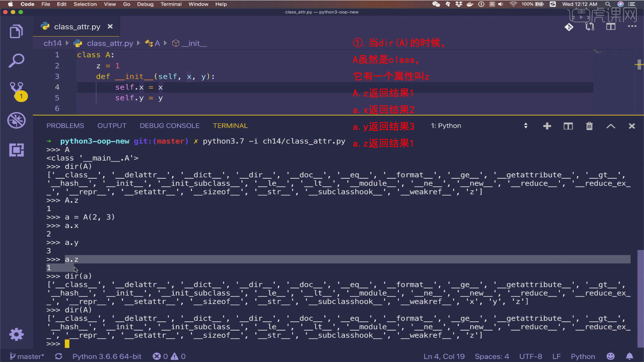Open the Search view in activity bar
The image size is (644, 362).
16,61
